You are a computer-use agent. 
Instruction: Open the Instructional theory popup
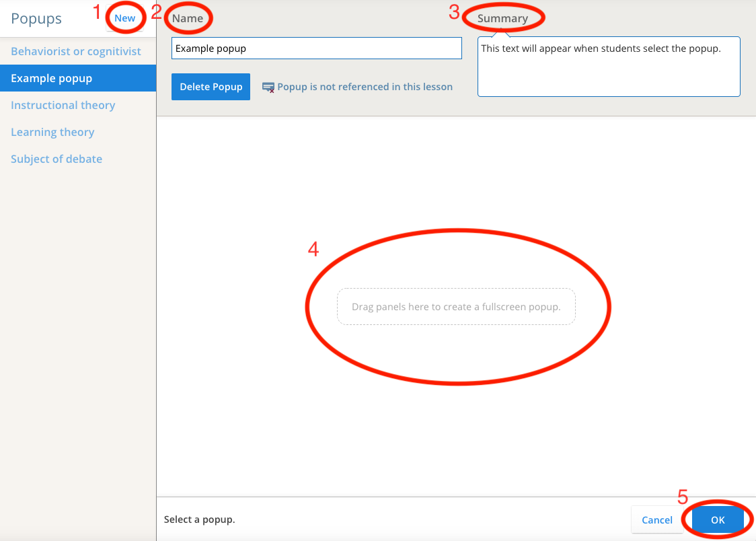pos(63,105)
